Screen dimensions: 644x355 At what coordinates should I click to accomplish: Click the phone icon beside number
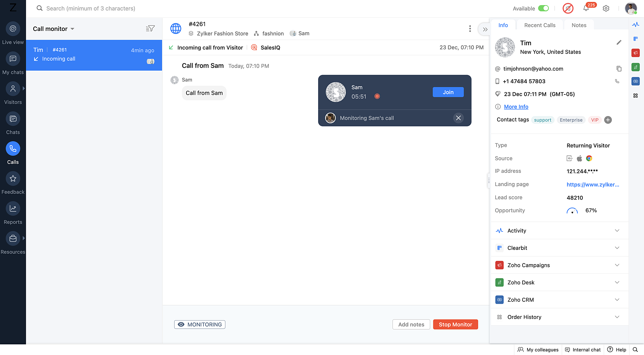click(617, 81)
